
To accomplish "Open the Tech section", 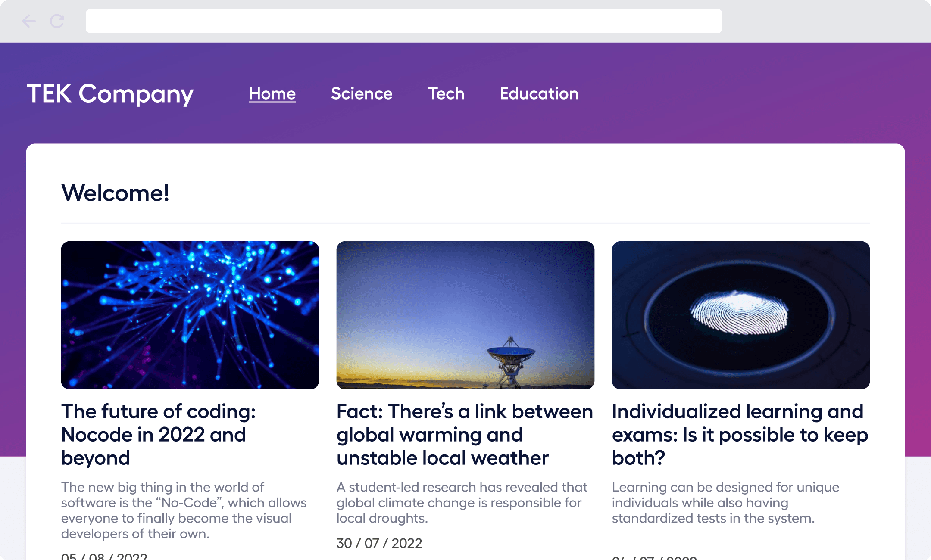I will [446, 94].
